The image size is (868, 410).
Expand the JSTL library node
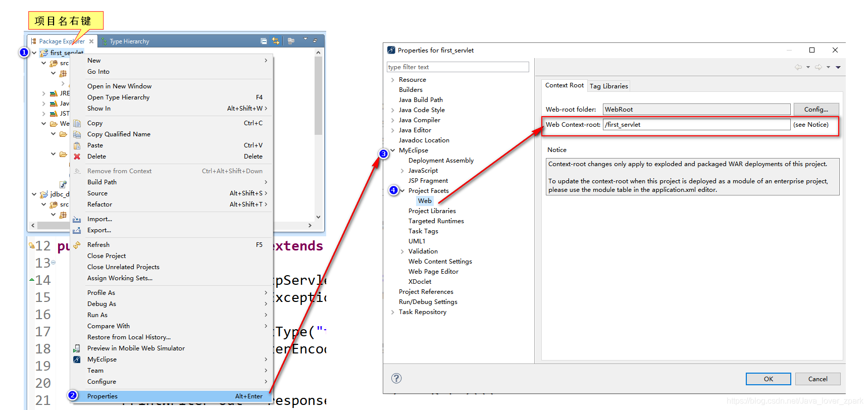click(44, 114)
